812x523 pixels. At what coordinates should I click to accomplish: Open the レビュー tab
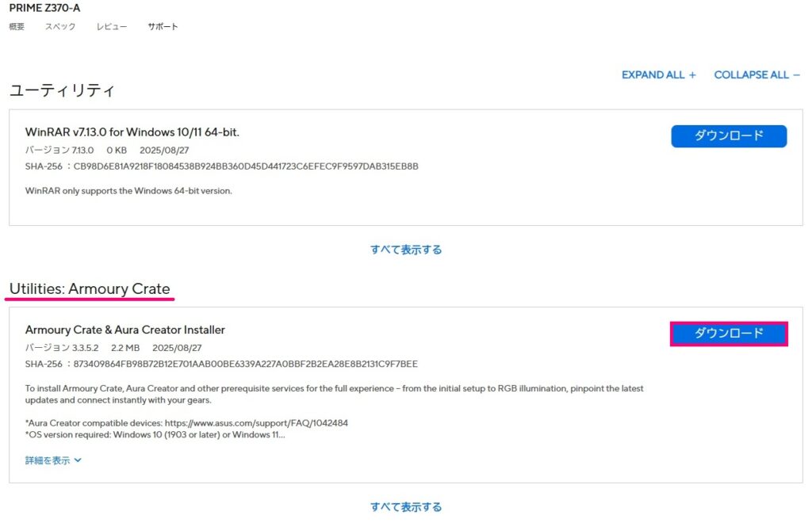[112, 27]
